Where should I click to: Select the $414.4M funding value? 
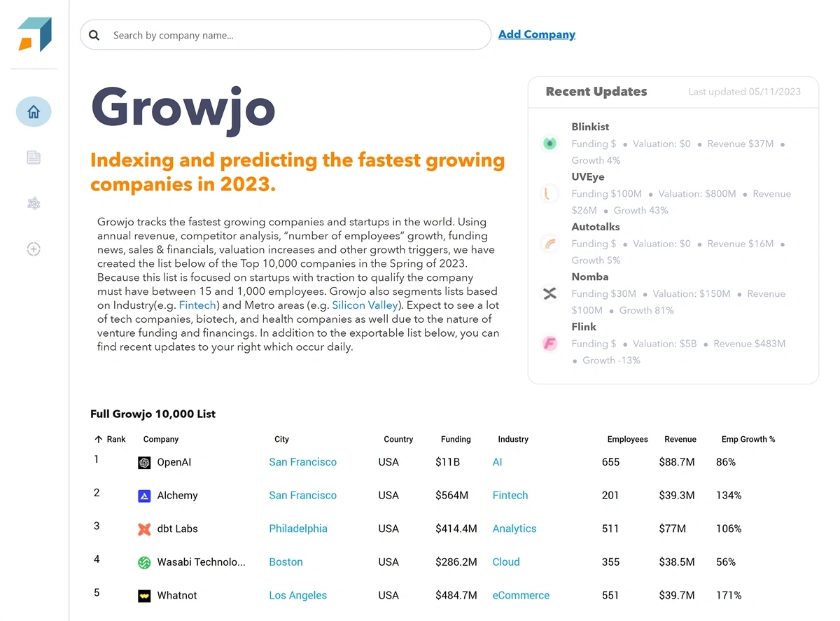tap(456, 529)
